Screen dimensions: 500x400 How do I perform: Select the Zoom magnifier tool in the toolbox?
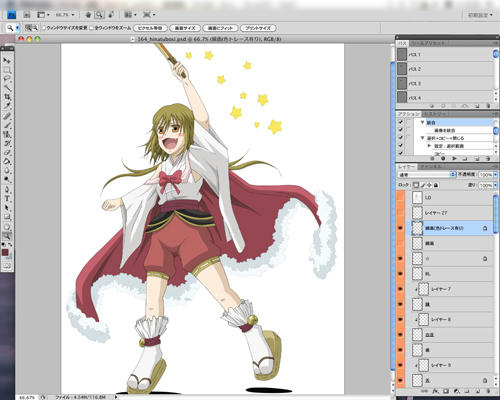click(7, 236)
